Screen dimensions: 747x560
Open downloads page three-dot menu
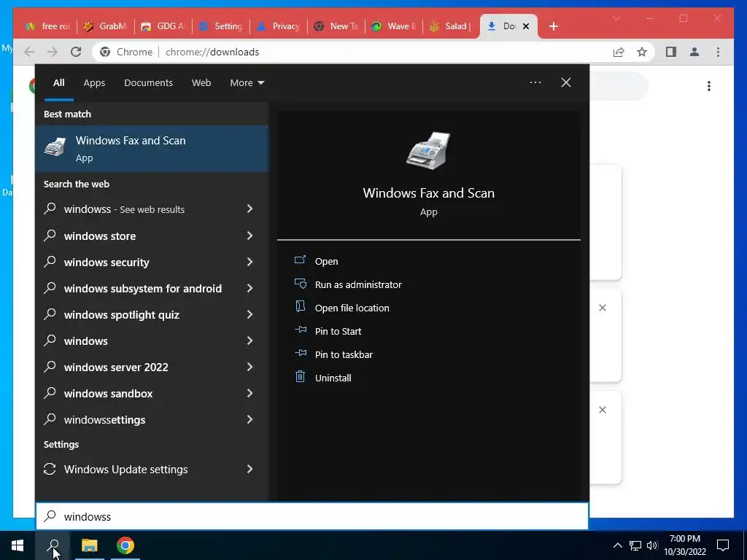(x=709, y=86)
